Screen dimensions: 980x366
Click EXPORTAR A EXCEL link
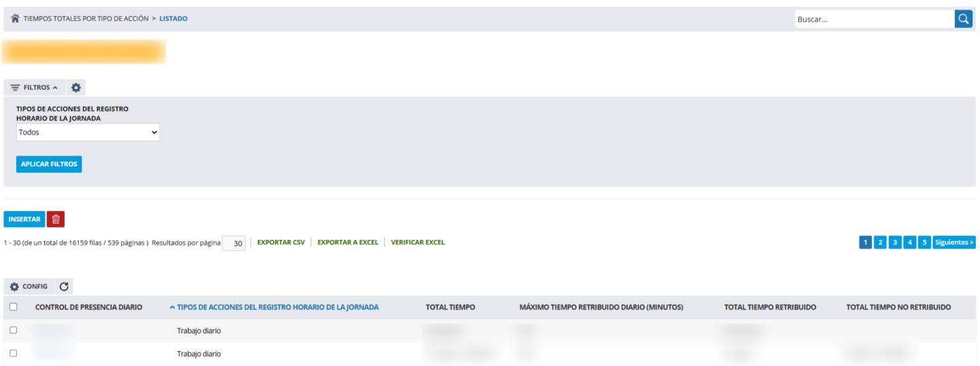[x=348, y=242]
